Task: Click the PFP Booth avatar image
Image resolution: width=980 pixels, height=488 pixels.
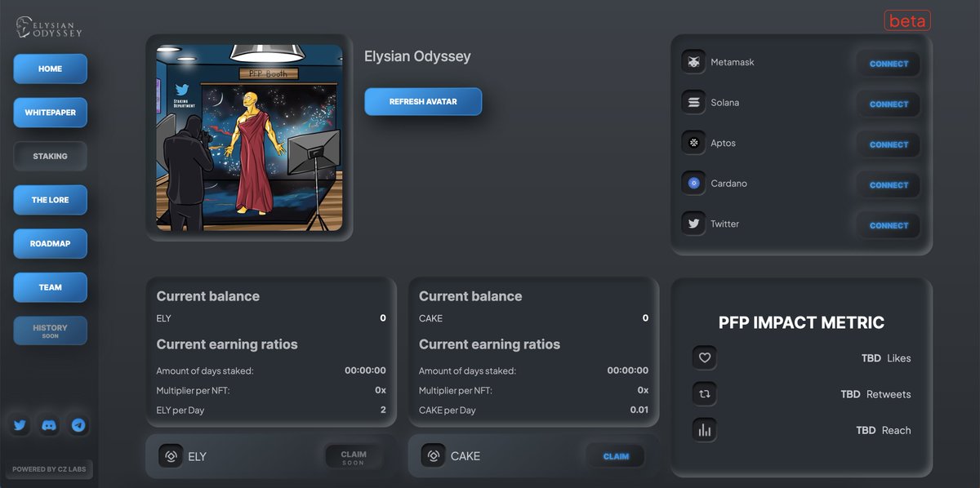Action: 249,137
